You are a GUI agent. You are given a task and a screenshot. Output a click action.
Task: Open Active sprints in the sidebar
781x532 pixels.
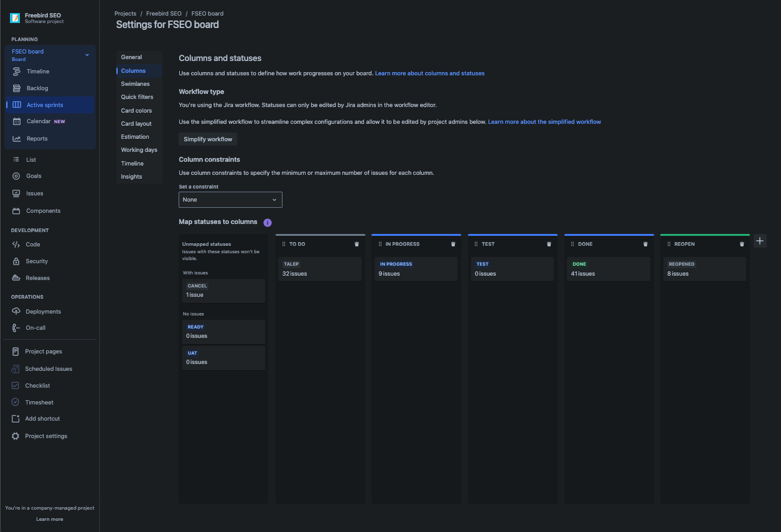coord(50,105)
